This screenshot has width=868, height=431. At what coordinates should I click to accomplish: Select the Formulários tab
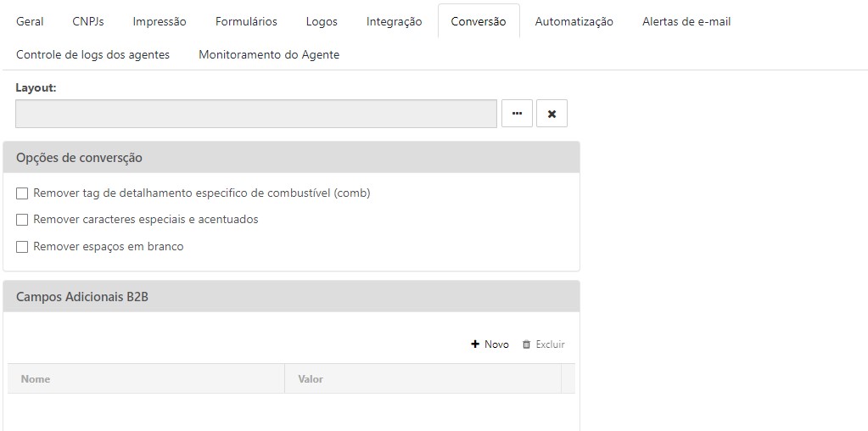click(246, 22)
